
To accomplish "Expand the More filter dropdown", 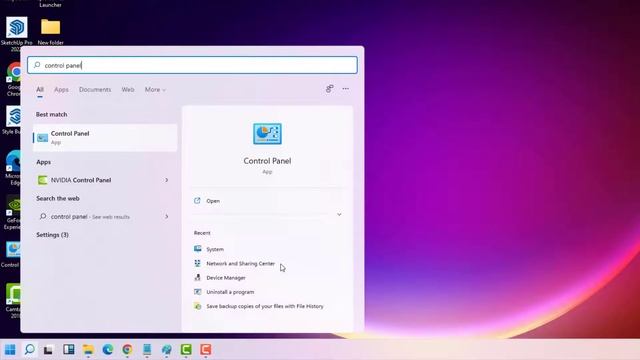I will pos(155,89).
